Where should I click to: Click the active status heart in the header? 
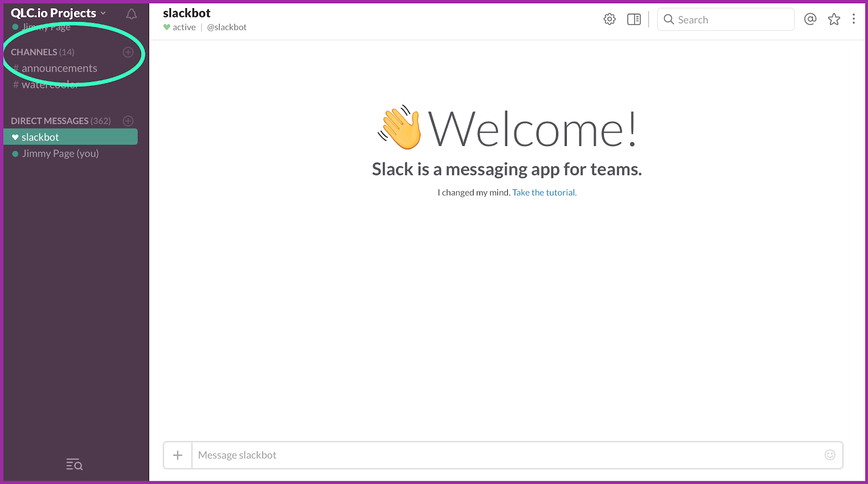coord(167,27)
